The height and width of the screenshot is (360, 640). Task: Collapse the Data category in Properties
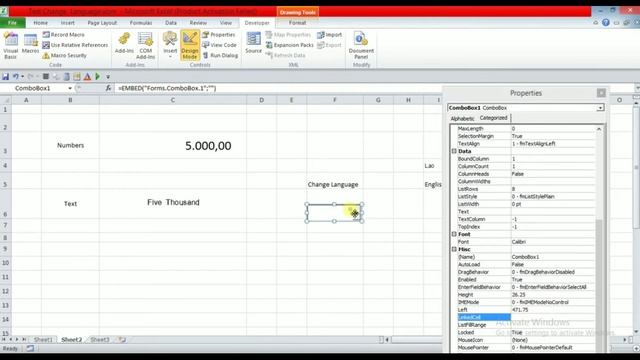[454, 151]
